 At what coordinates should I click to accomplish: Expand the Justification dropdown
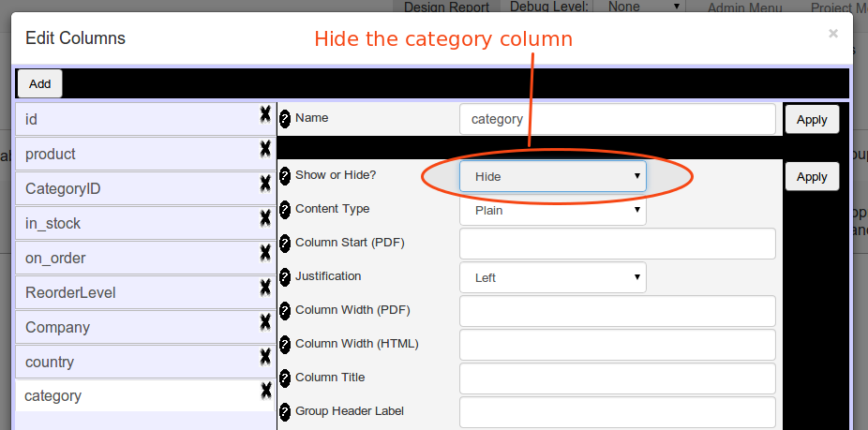coord(552,277)
